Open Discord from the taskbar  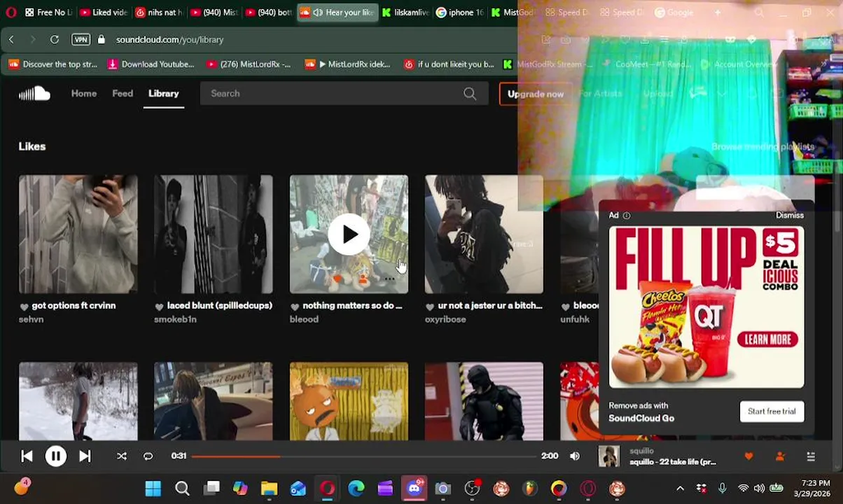pos(414,489)
